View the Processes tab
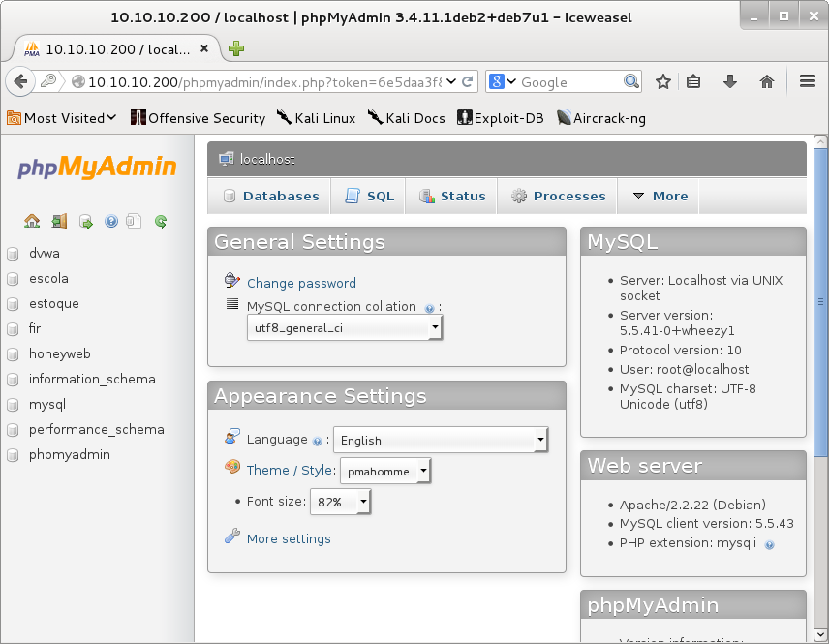Image resolution: width=829 pixels, height=644 pixels. click(x=557, y=197)
